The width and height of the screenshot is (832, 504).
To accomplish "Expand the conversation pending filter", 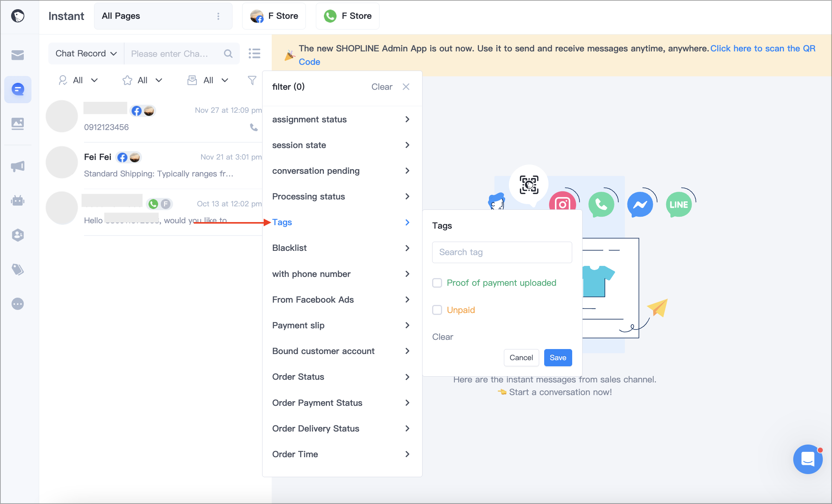I will point(342,171).
